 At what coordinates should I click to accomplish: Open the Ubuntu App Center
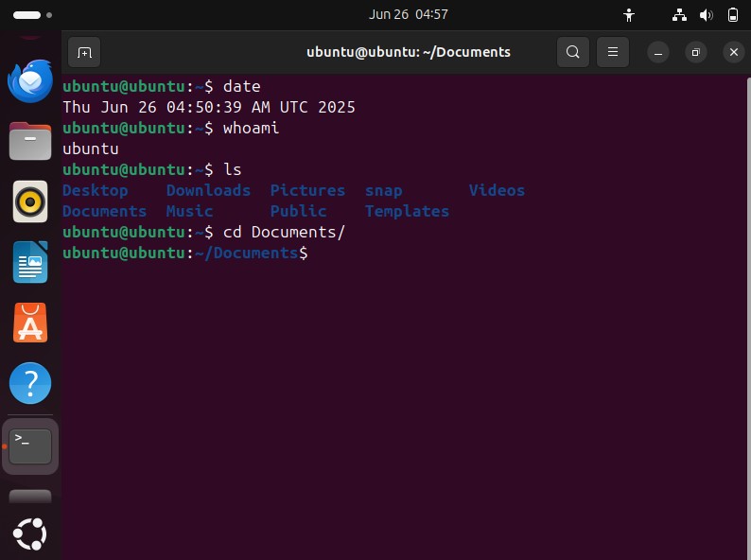[x=30, y=323]
